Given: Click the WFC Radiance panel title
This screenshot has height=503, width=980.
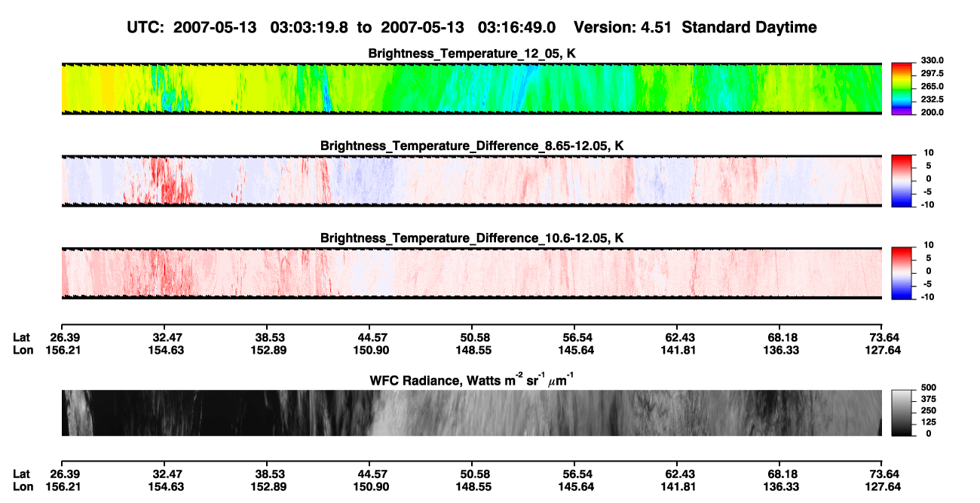Looking at the screenshot, I should coord(472,379).
